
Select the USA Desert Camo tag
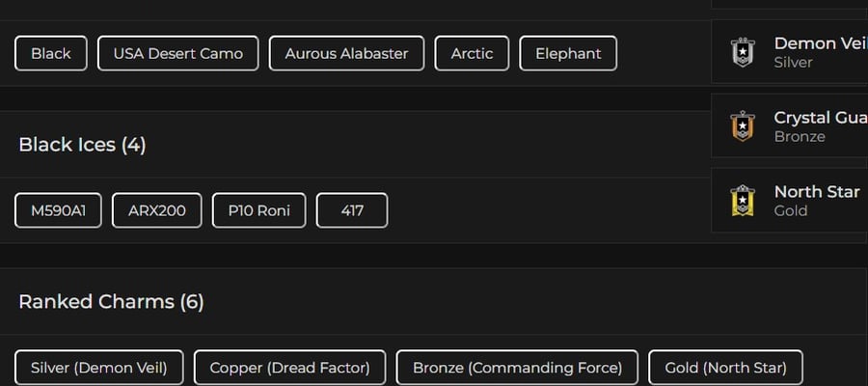tap(177, 53)
